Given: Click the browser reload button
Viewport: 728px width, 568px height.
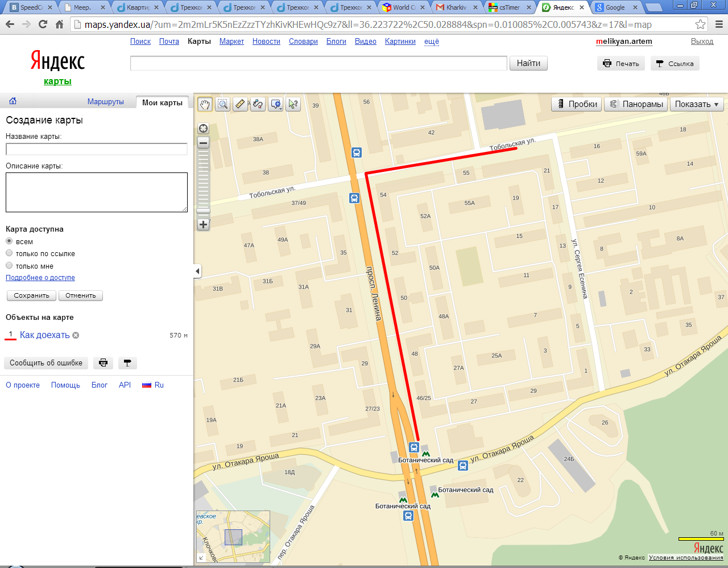Looking at the screenshot, I should [43, 24].
